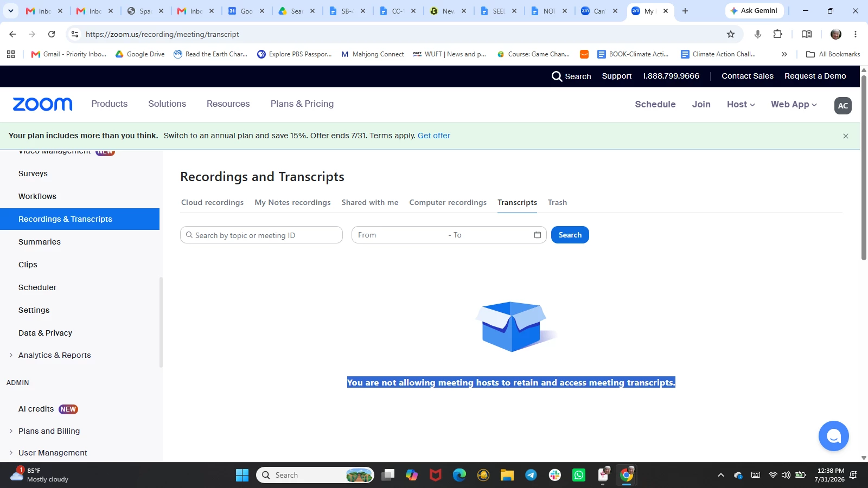This screenshot has height=488, width=868.
Task: Launch WhatsApp from taskbar
Action: pyautogui.click(x=579, y=475)
